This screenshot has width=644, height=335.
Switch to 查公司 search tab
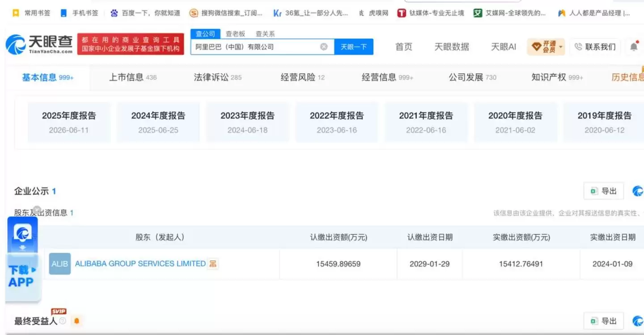pyautogui.click(x=205, y=34)
